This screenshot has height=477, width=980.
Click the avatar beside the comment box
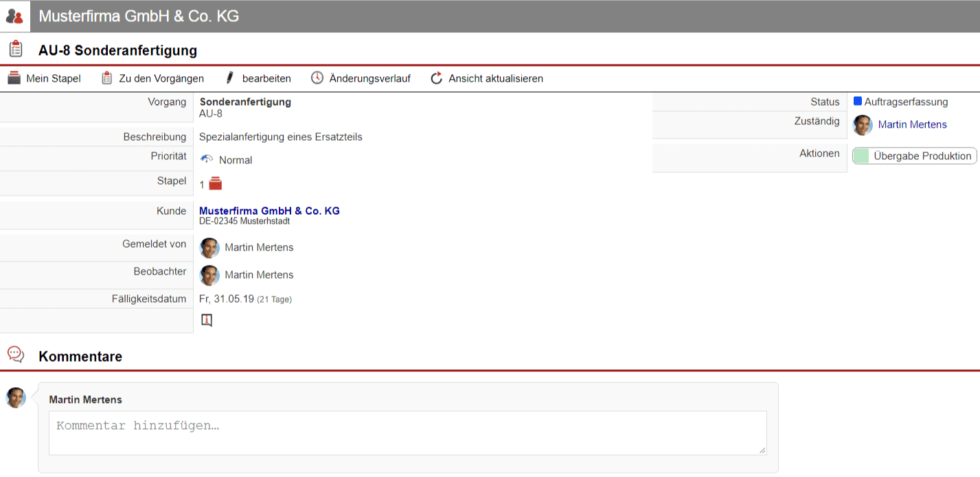(x=16, y=397)
